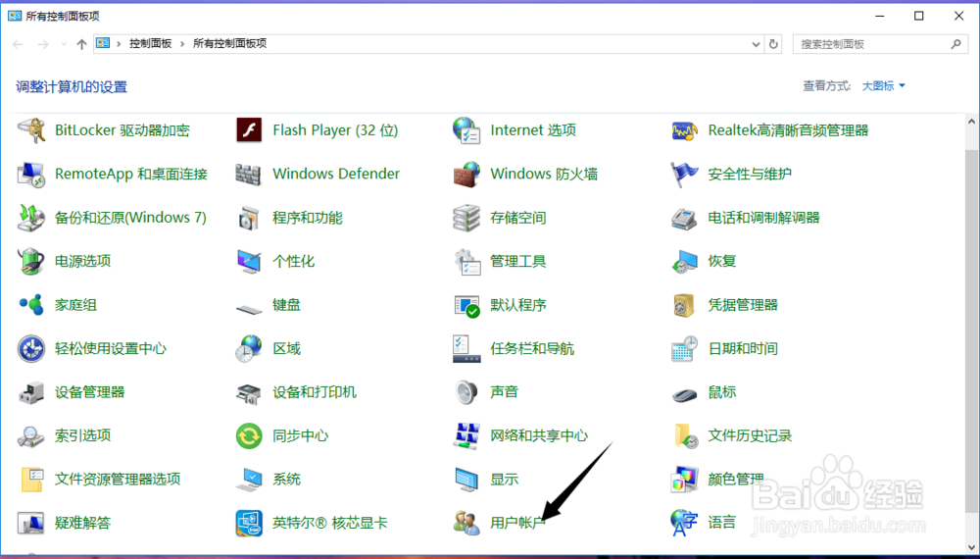
Task: Click 文件资源管理器选项 icon
Action: tap(30, 480)
